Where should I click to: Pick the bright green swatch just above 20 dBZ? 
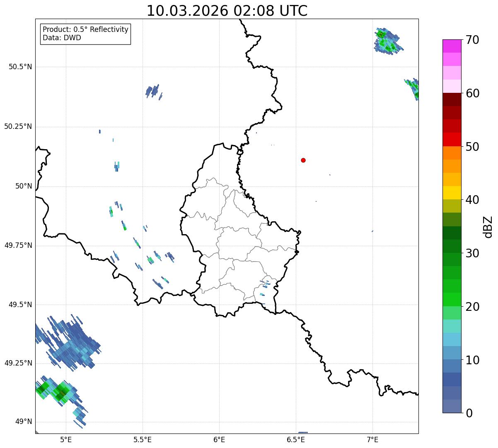click(452, 299)
